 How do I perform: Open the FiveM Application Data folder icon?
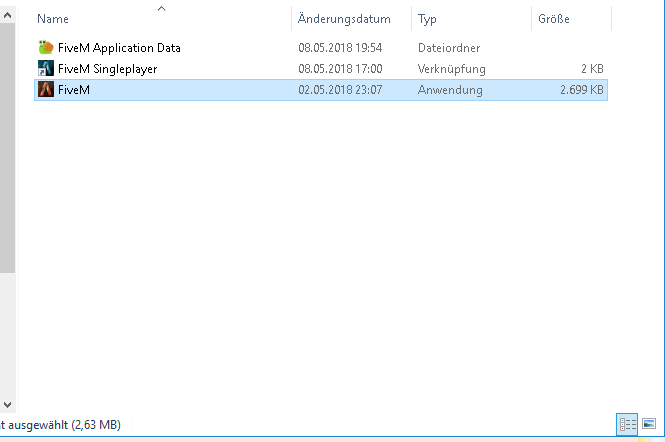(x=46, y=48)
